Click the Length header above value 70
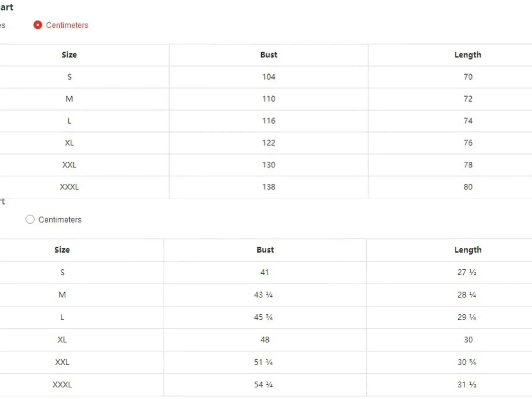 coord(467,55)
